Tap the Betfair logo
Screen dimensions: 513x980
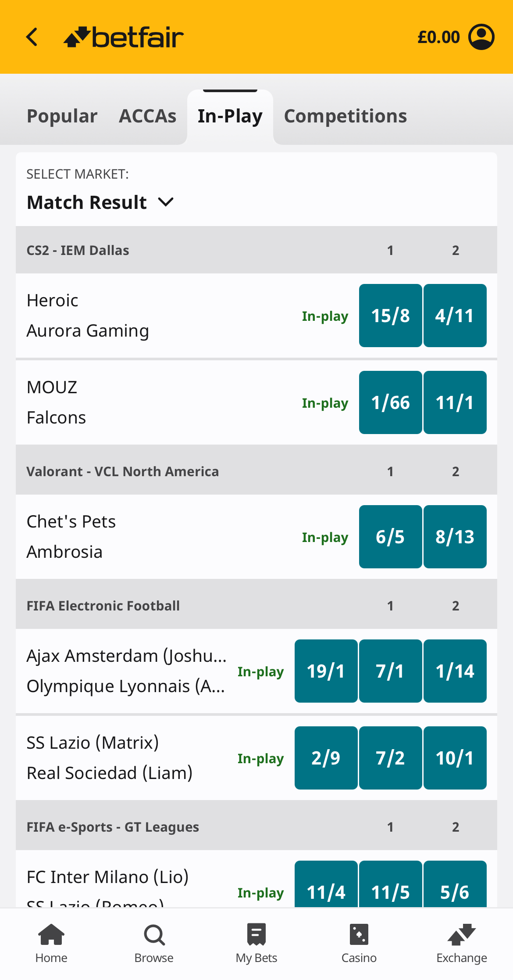pos(124,36)
